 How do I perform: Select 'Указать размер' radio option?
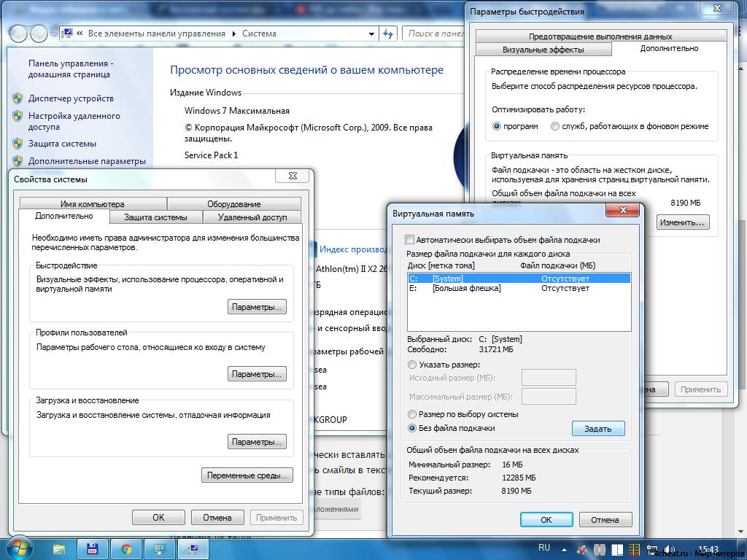tap(412, 365)
